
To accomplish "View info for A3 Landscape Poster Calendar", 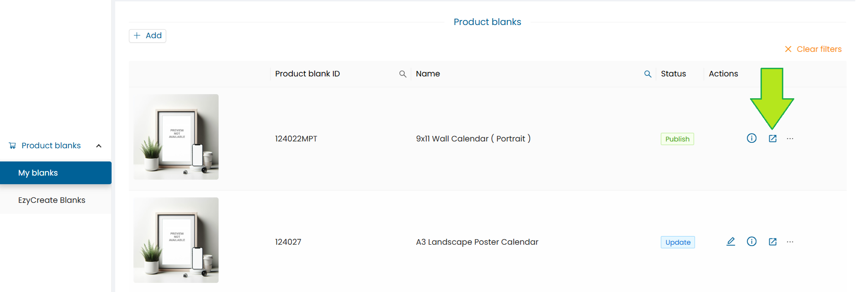I will coord(751,242).
